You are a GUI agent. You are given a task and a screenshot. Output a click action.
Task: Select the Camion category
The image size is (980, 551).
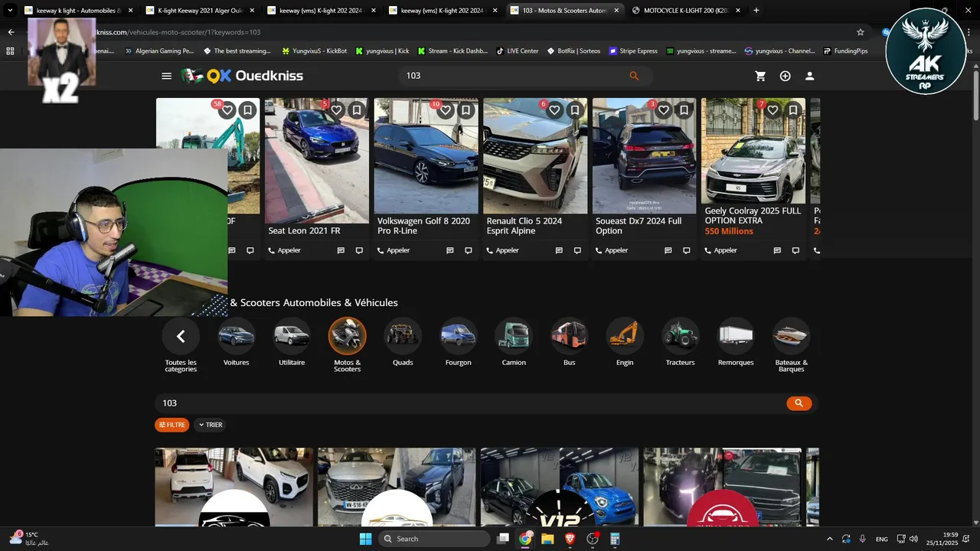tap(514, 342)
